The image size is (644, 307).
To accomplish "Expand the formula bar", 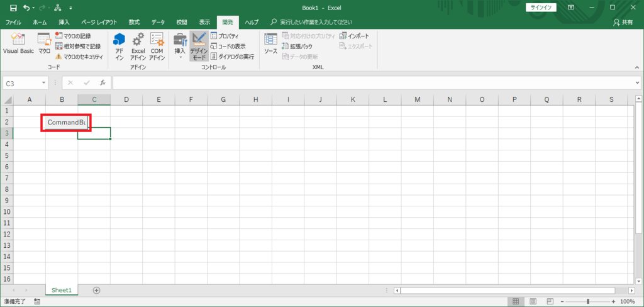I will (637, 82).
